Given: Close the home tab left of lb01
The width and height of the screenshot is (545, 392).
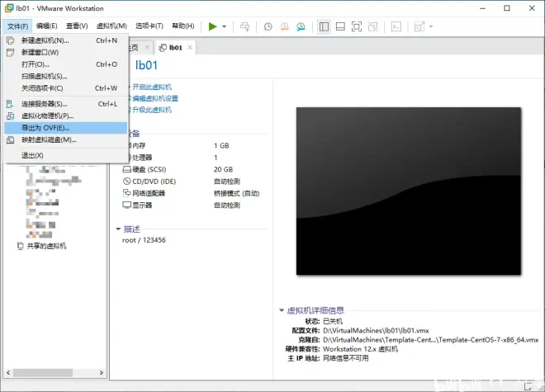Looking at the screenshot, I should (147, 47).
